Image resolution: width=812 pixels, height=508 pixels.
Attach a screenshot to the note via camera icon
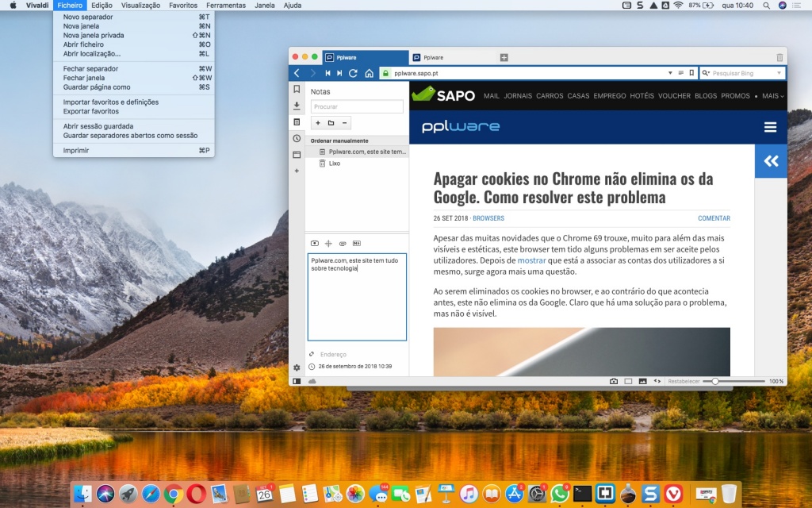pyautogui.click(x=315, y=242)
